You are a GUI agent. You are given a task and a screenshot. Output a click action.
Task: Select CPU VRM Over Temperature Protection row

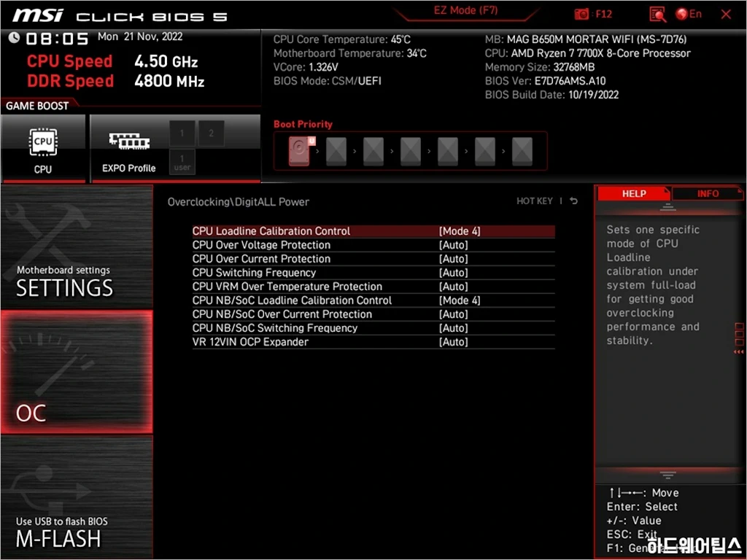tap(373, 286)
